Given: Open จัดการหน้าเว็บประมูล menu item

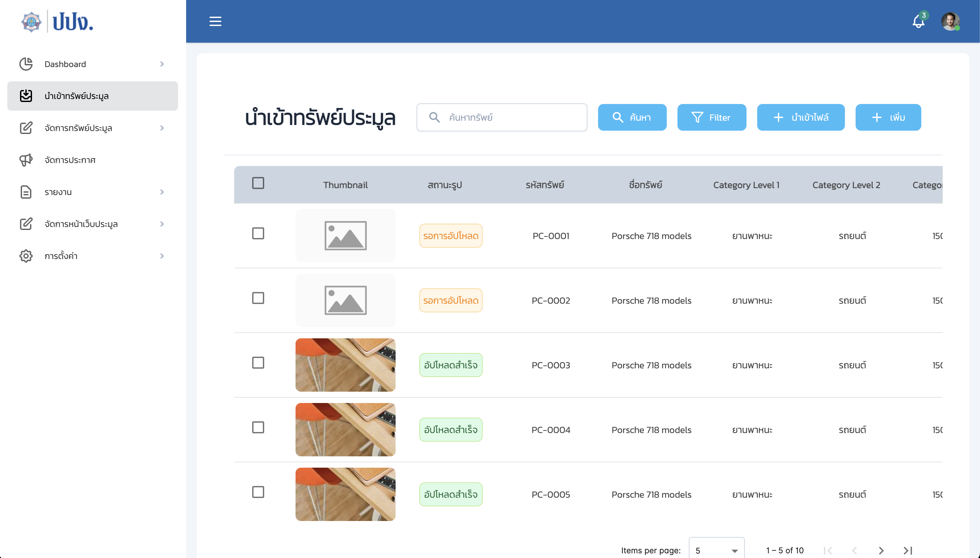Looking at the screenshot, I should point(92,224).
